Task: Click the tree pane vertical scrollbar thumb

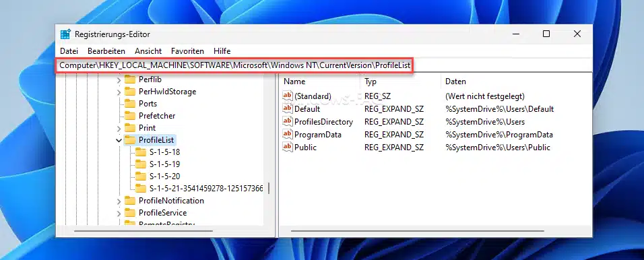Action: (269, 189)
